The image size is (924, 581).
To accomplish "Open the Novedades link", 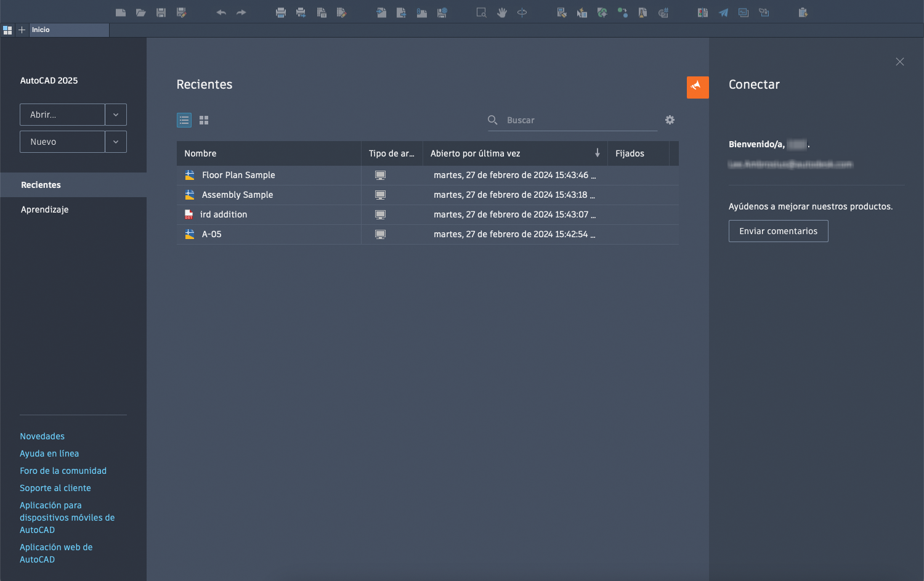I will [x=42, y=436].
